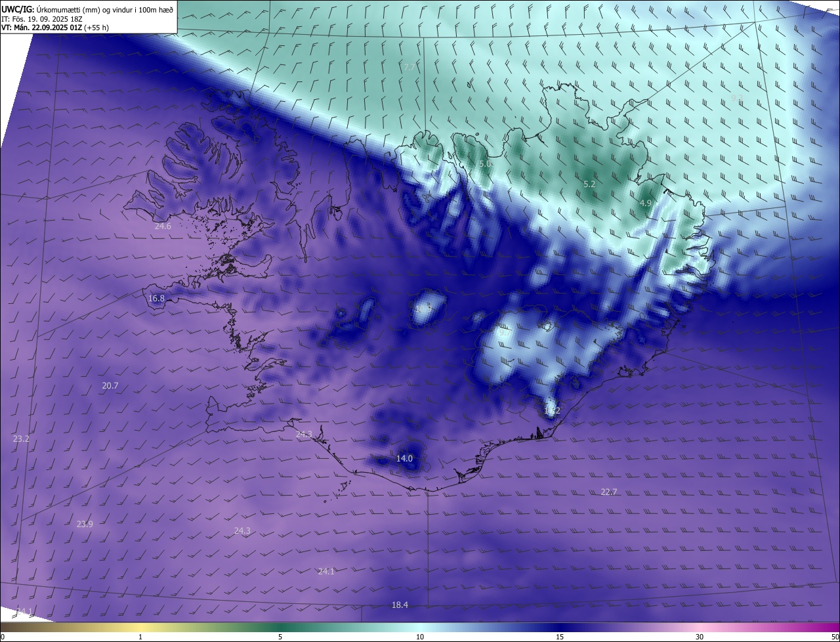This screenshot has width=840, height=642.
Task: Click the valid time line 'VT: Mán. 22.09.2025 01Z (+55 h)'
Action: click(x=55, y=28)
